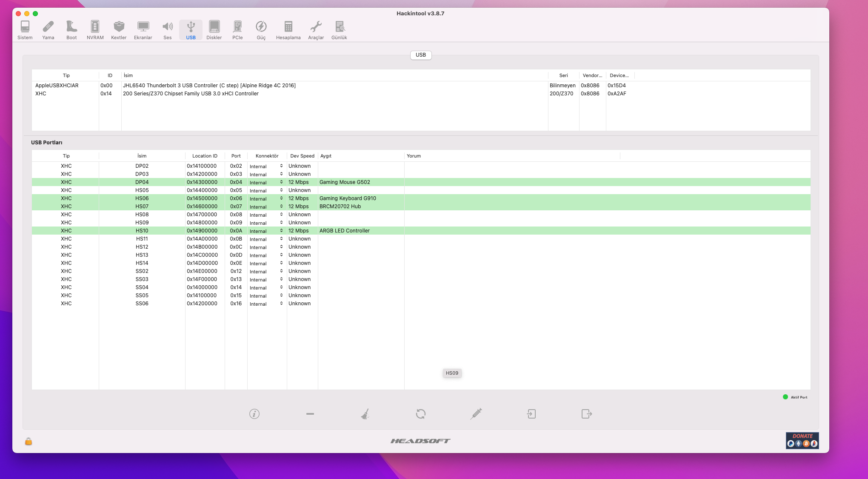Open the Günlük log tab
868x479 pixels.
coord(339,30)
